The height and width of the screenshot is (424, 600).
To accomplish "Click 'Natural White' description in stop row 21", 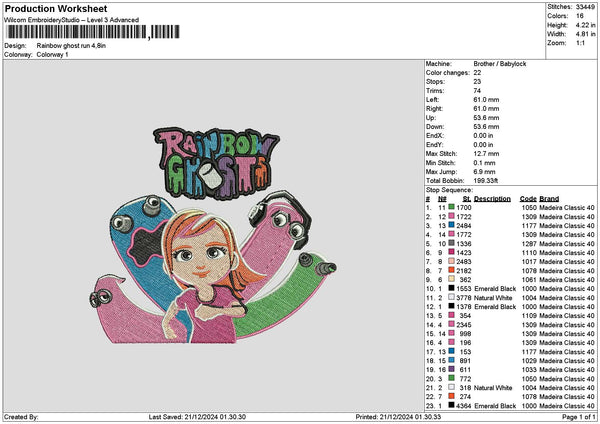I will coord(493,388).
